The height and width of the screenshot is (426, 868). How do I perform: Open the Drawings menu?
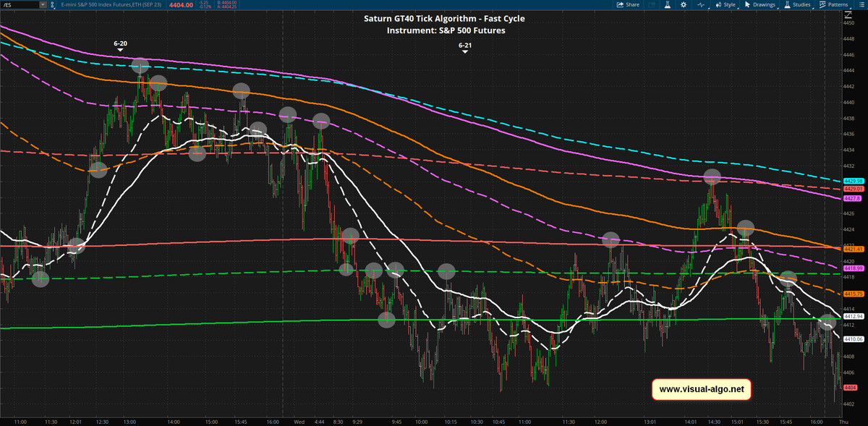760,5
